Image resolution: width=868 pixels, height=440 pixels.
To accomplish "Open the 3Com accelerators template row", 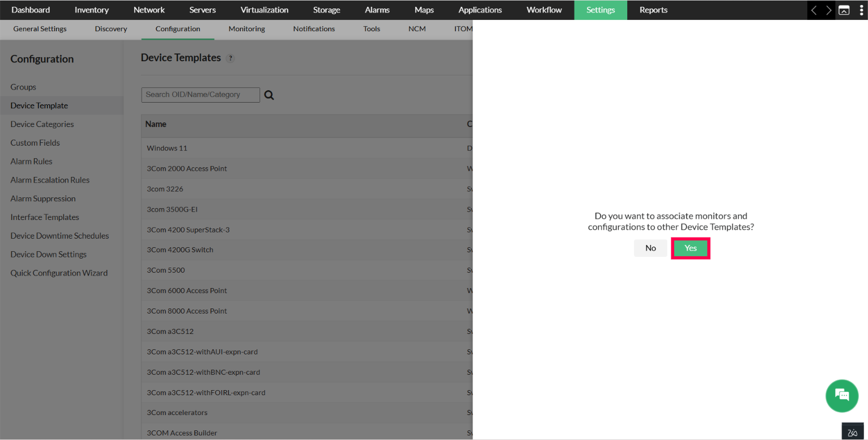I will click(307, 413).
